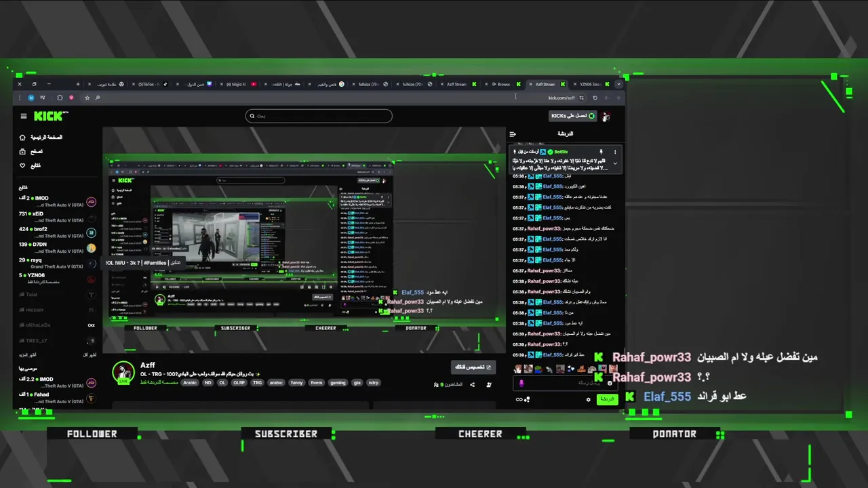Image resolution: width=868 pixels, height=488 pixels.
Task: Switch to the Majid Al YouTube tab
Action: pos(237,84)
